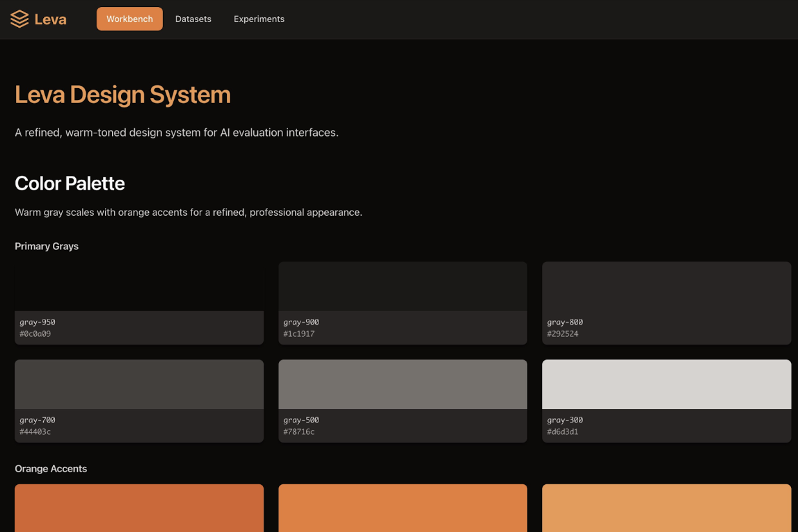
Task: Click the gray-700 color block
Action: click(139, 385)
